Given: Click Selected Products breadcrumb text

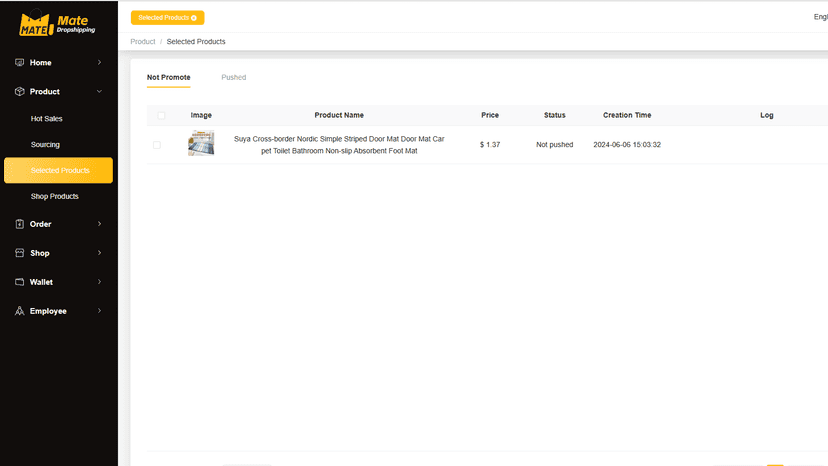Looking at the screenshot, I should [x=196, y=42].
